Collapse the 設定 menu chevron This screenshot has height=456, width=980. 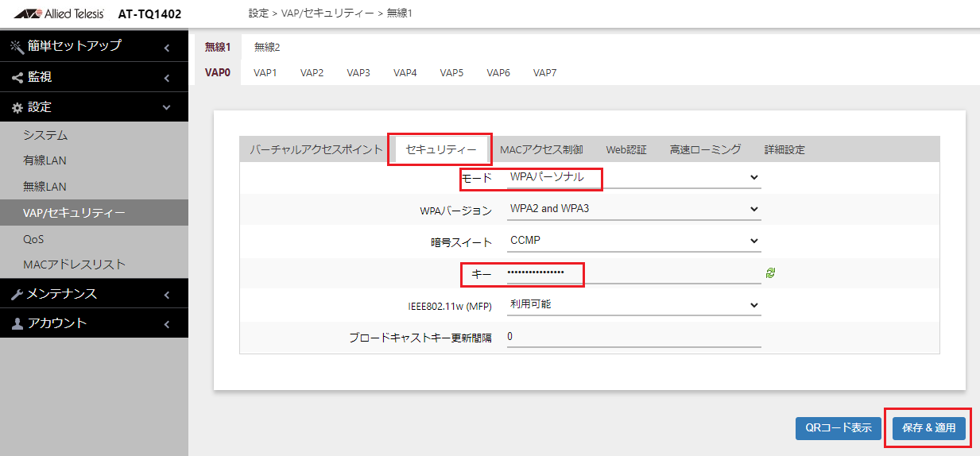(166, 107)
